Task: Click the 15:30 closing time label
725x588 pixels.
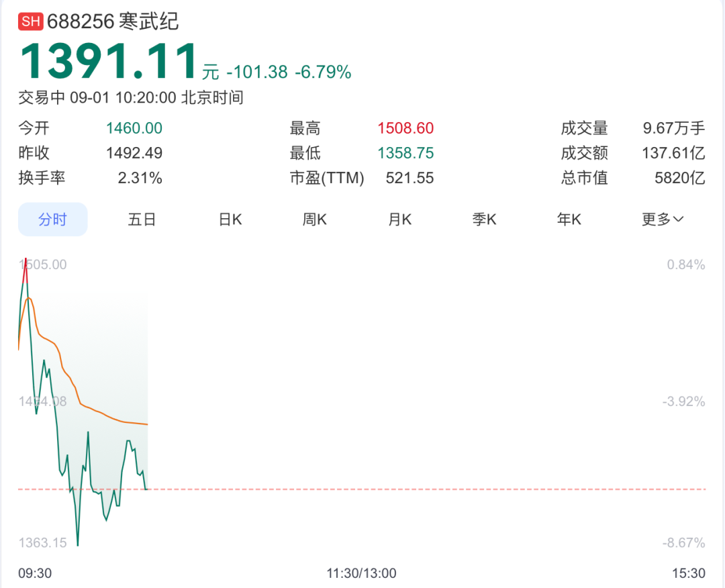Action: (x=689, y=573)
